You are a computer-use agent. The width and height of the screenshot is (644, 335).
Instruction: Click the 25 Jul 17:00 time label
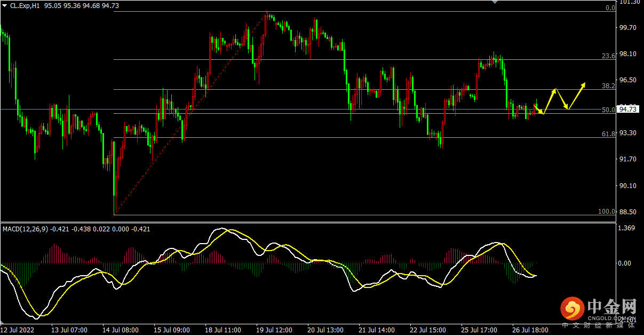[x=479, y=330]
